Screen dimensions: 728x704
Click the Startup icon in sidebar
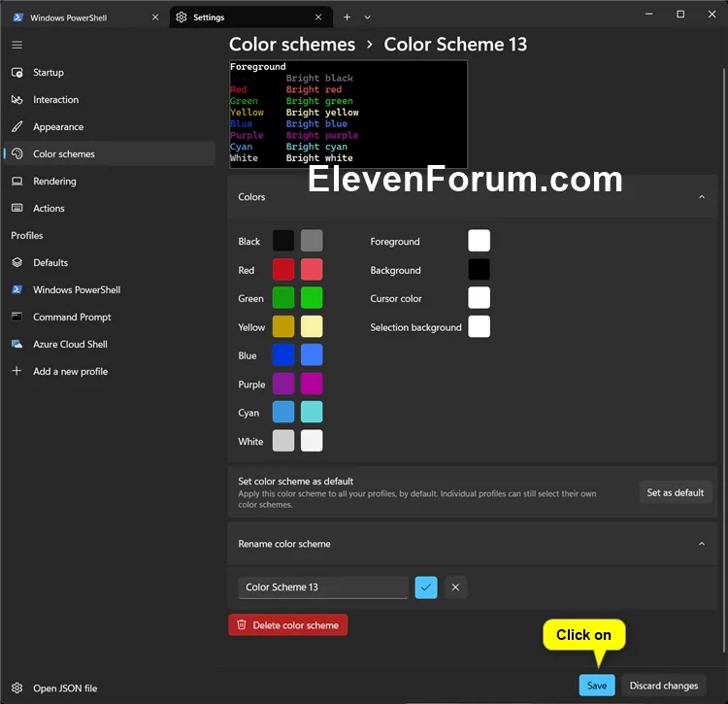click(17, 73)
